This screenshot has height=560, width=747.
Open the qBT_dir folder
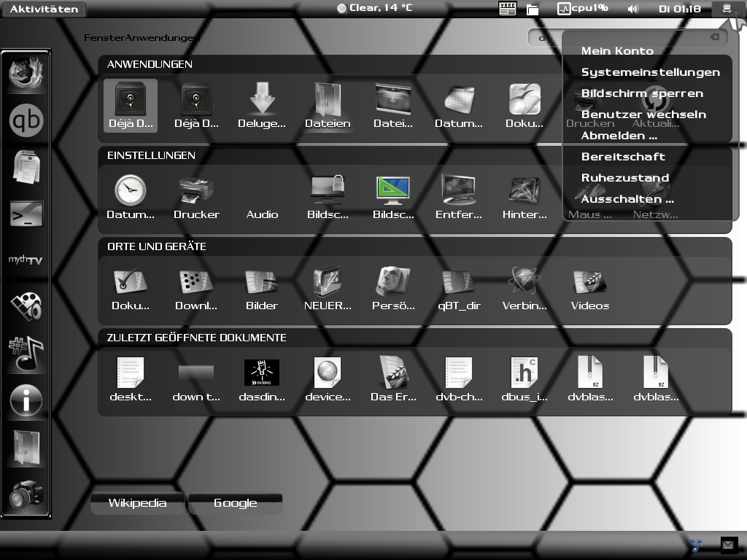(459, 288)
